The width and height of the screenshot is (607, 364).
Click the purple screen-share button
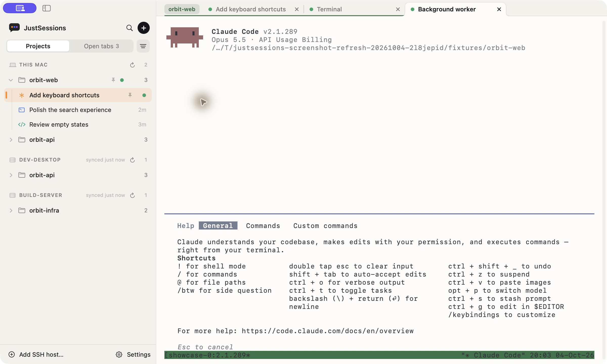click(x=20, y=8)
